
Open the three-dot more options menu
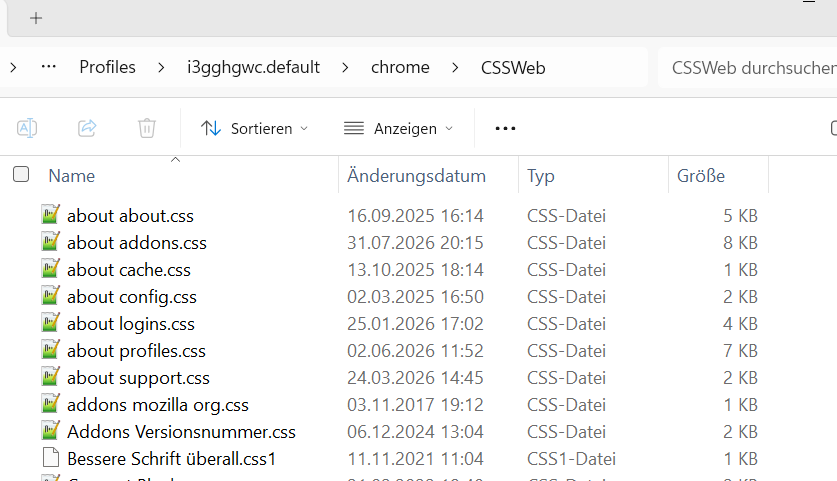505,128
